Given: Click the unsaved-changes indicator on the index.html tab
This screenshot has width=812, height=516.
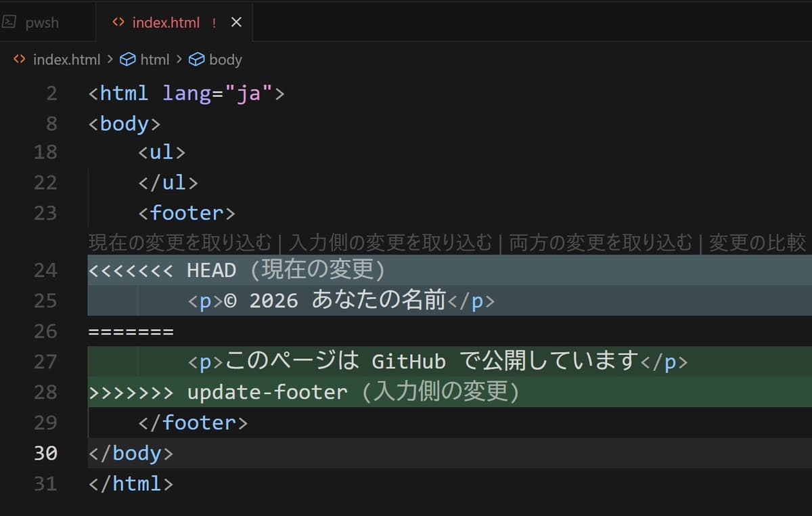Looking at the screenshot, I should 214,22.
